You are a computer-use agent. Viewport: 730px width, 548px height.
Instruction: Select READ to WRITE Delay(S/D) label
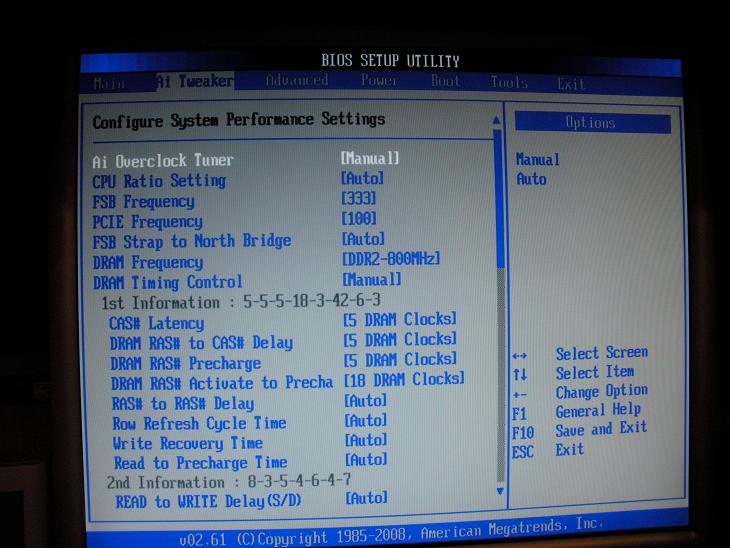(209, 502)
